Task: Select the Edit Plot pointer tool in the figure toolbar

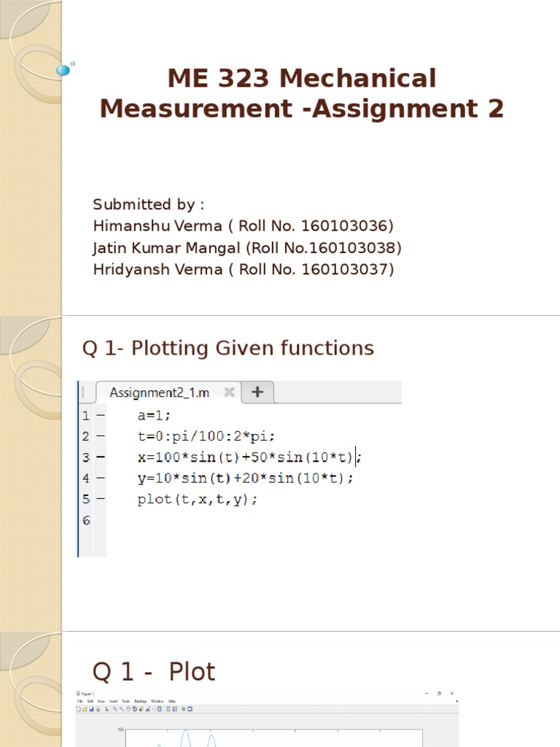Action: pyautogui.click(x=106, y=709)
